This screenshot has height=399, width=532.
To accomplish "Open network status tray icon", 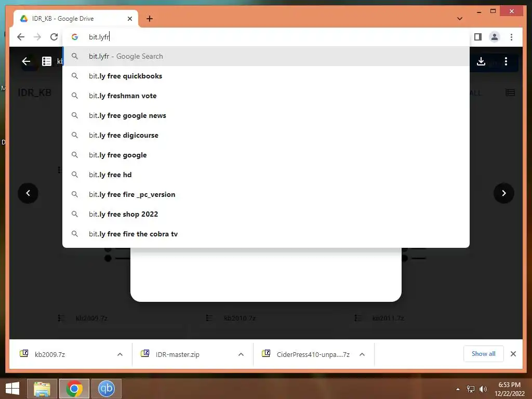I will click(x=471, y=389).
